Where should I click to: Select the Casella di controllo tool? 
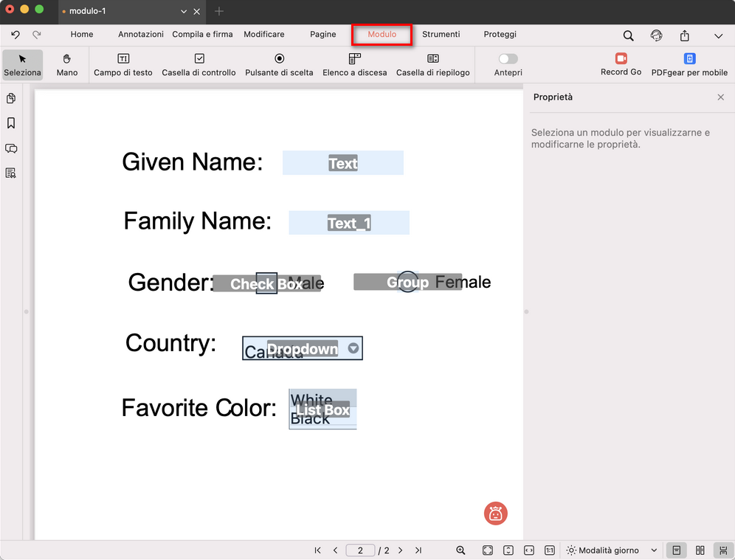click(x=199, y=65)
